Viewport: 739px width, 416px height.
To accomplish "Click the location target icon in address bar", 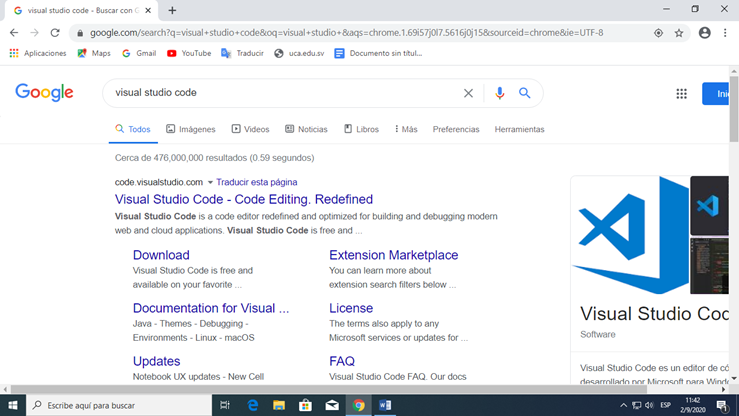I will click(x=658, y=33).
